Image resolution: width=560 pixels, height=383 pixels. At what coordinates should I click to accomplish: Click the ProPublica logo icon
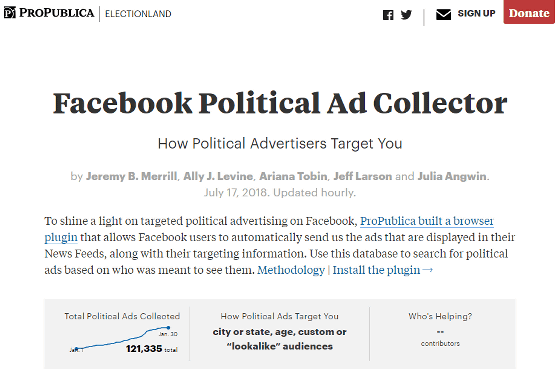(10, 13)
